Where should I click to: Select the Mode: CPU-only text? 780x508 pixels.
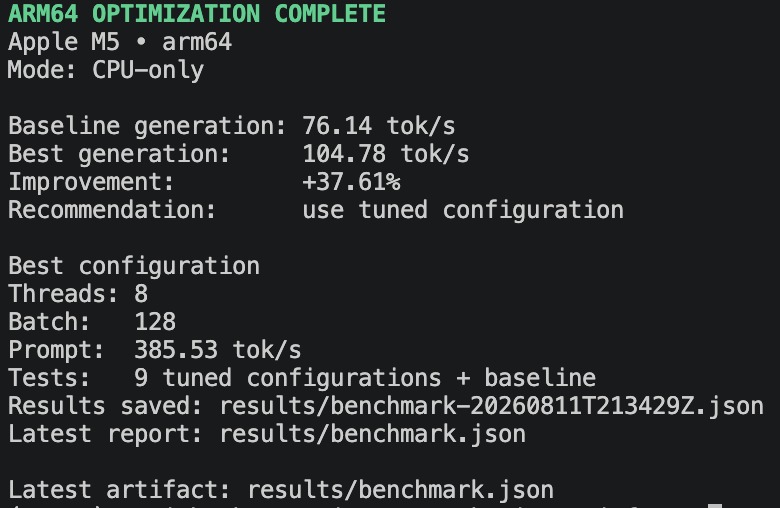tap(106, 70)
